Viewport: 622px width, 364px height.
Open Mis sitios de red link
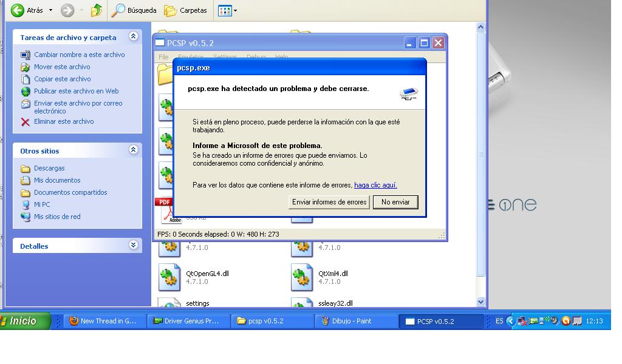point(57,217)
